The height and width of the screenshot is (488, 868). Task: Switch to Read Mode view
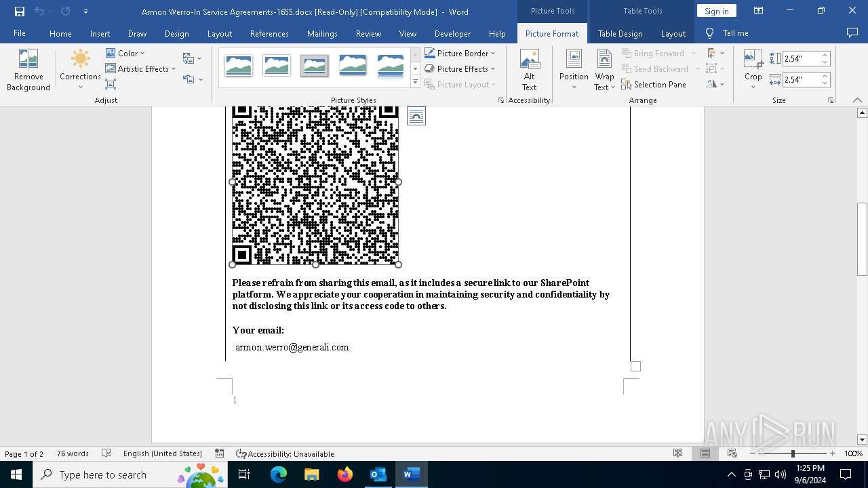(x=677, y=453)
